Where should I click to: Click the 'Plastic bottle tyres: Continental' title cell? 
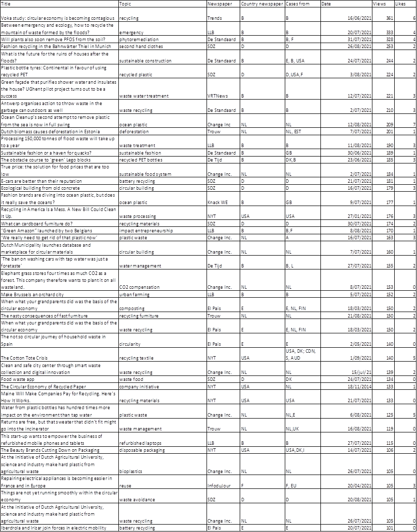tap(59, 71)
